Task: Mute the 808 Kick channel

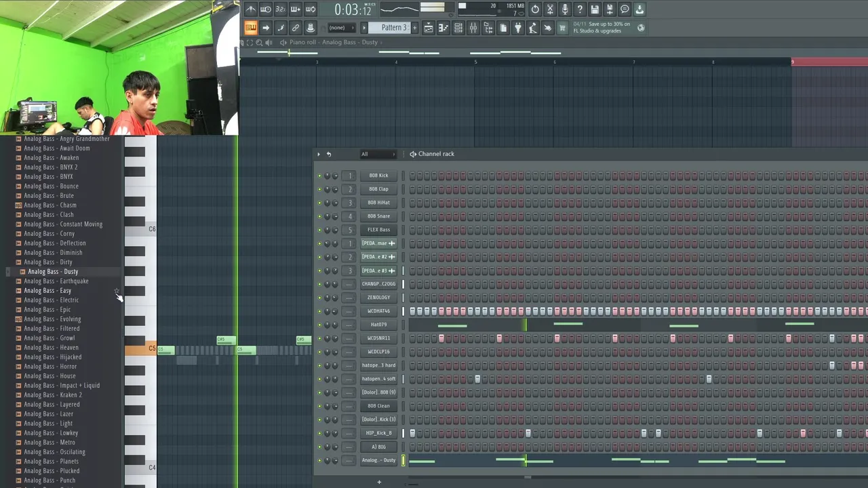Action: tap(319, 176)
